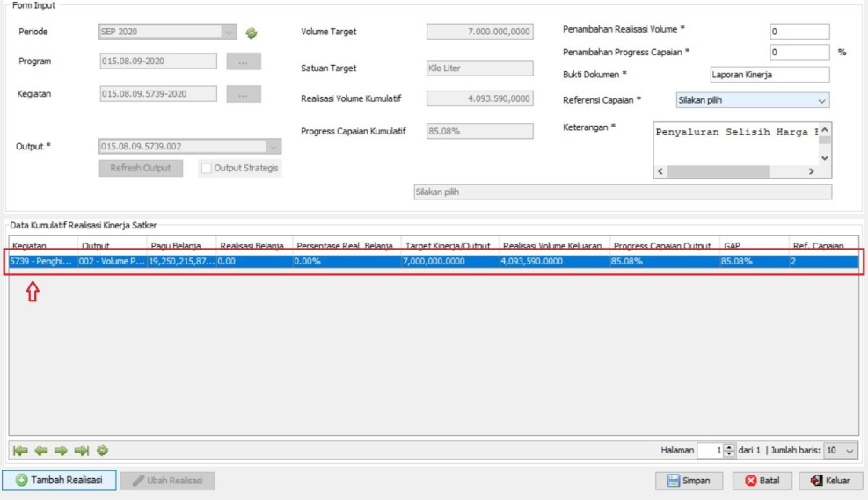Click Tambah Realisasi button
The height and width of the screenshot is (500, 868).
pos(59,480)
